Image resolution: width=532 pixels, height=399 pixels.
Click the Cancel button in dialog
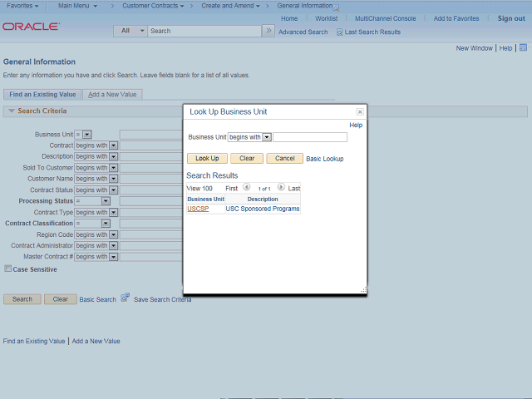pyautogui.click(x=284, y=158)
